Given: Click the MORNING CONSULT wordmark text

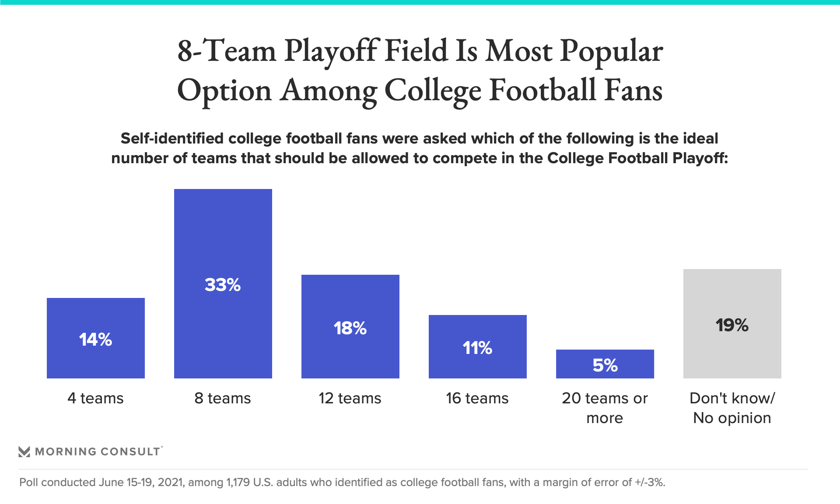Looking at the screenshot, I should coord(98,451).
